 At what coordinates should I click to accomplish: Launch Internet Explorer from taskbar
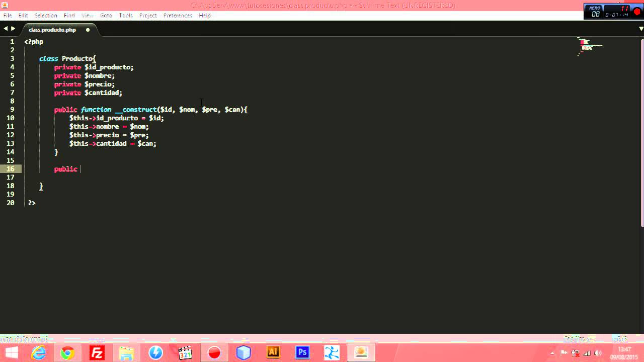coord(39,353)
